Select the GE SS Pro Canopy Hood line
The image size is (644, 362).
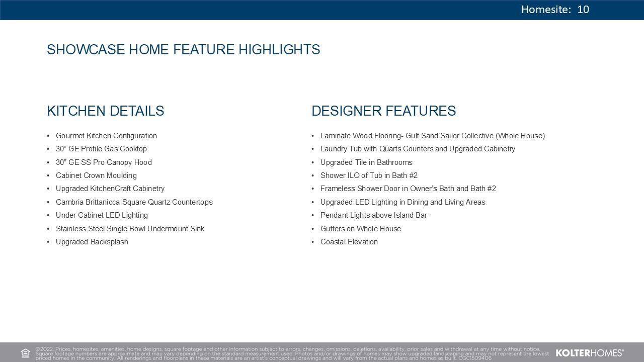click(104, 162)
